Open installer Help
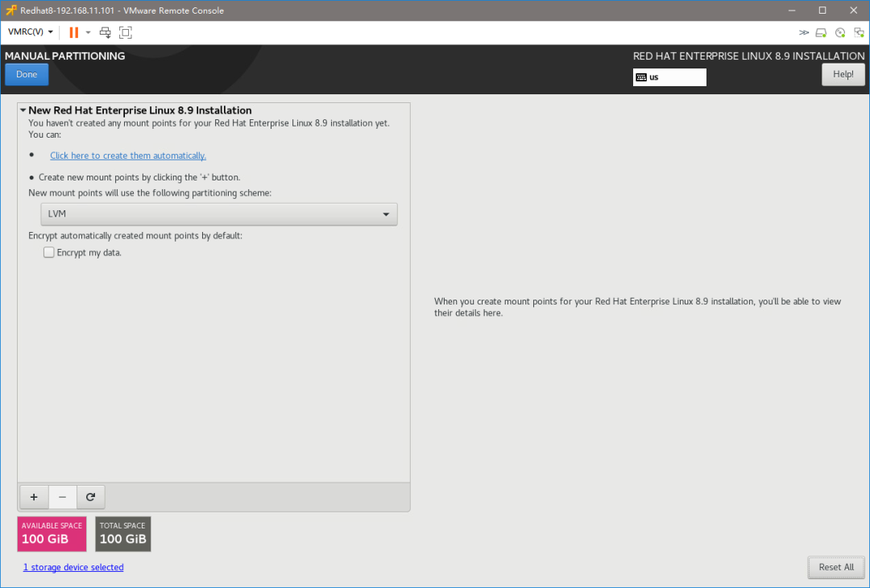 (x=843, y=74)
